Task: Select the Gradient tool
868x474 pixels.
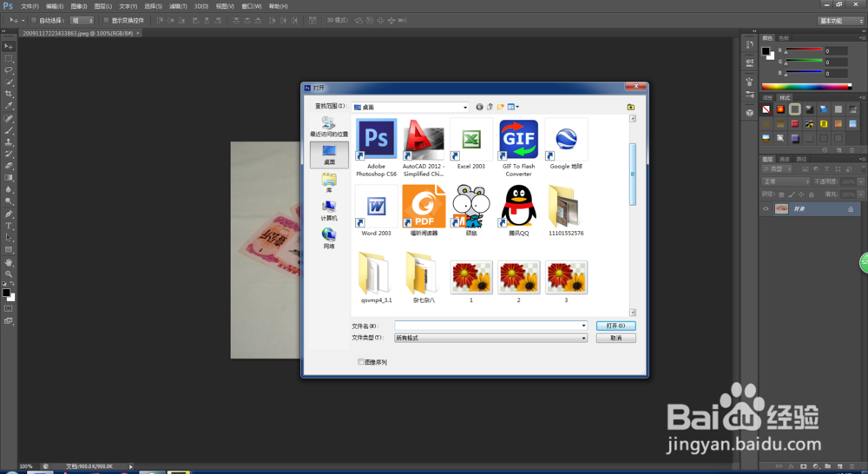Action: click(x=9, y=178)
